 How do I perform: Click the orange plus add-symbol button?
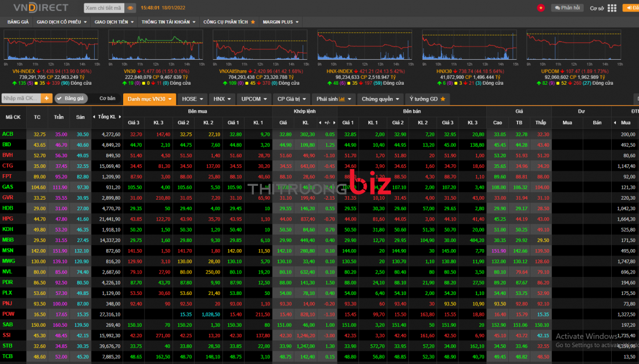pos(46,99)
